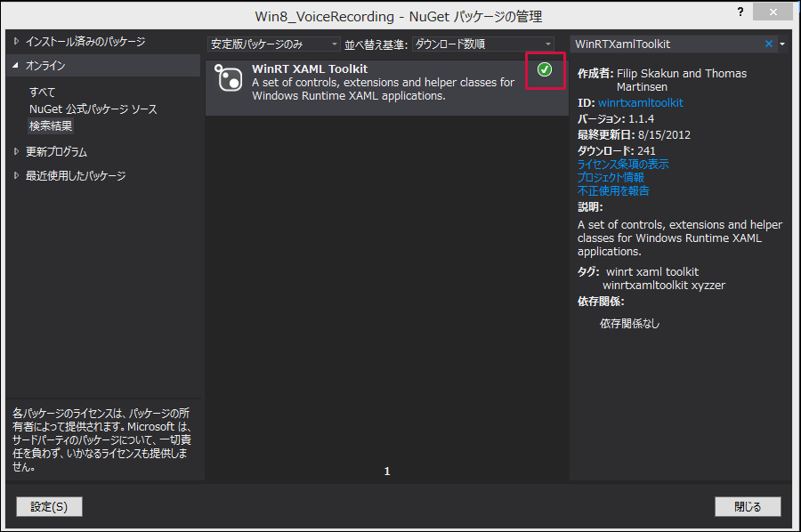The height and width of the screenshot is (532, 801).
Task: Click the 閉じる button
Action: click(748, 506)
